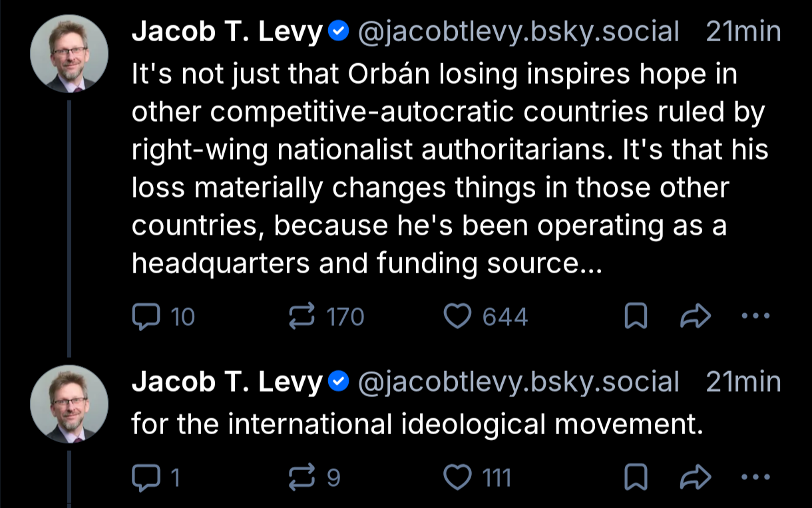Screen dimensions: 812x508
Task: Open Jacob T. Levy's avatar on second post
Action: 69,404
